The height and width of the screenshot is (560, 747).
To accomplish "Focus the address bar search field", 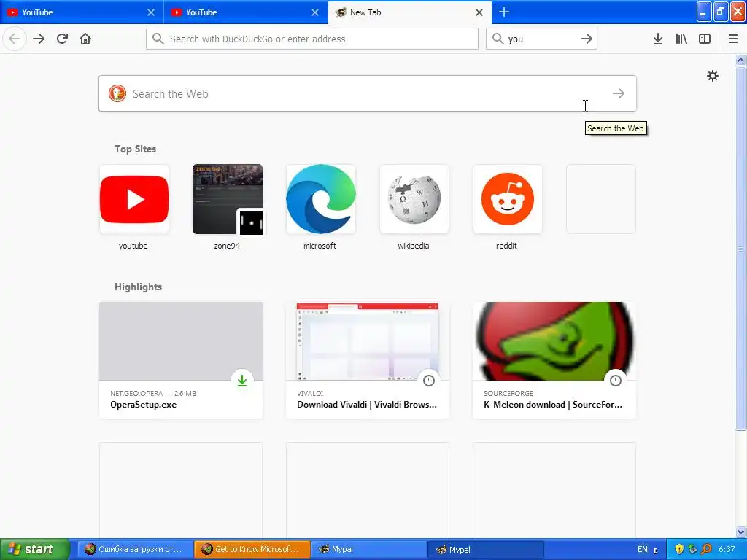I will tap(312, 39).
